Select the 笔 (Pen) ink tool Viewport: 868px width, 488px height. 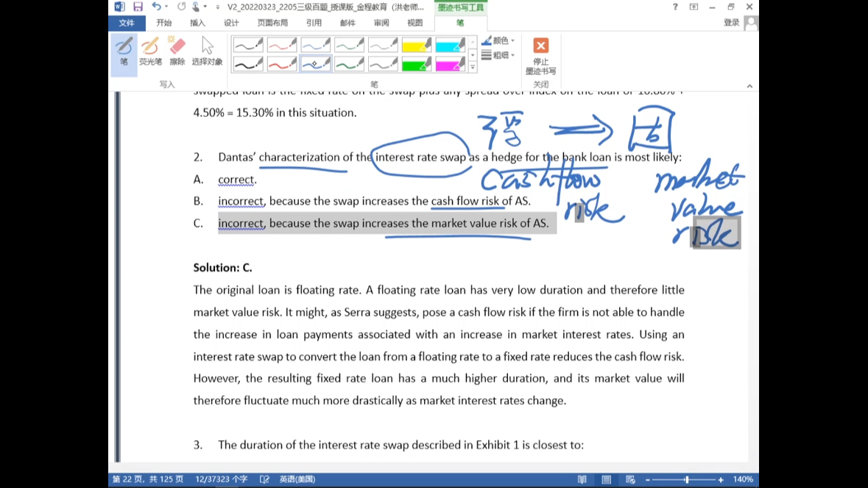124,51
